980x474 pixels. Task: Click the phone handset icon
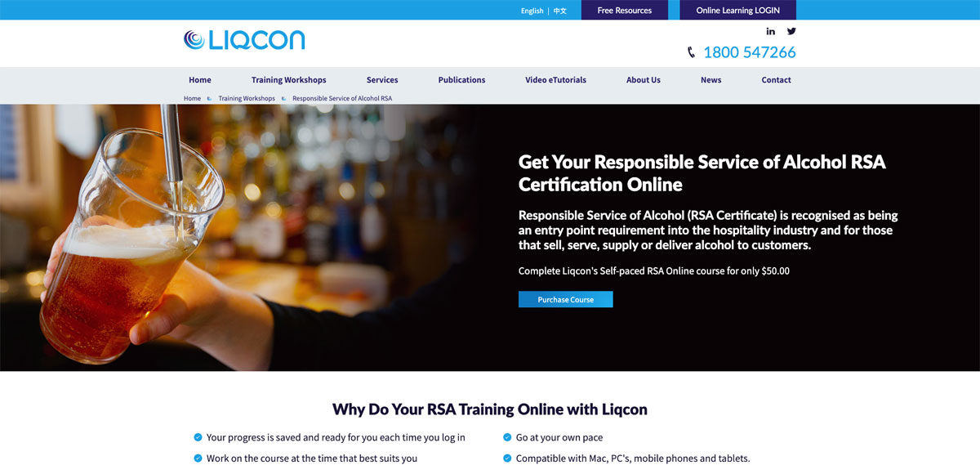click(692, 52)
